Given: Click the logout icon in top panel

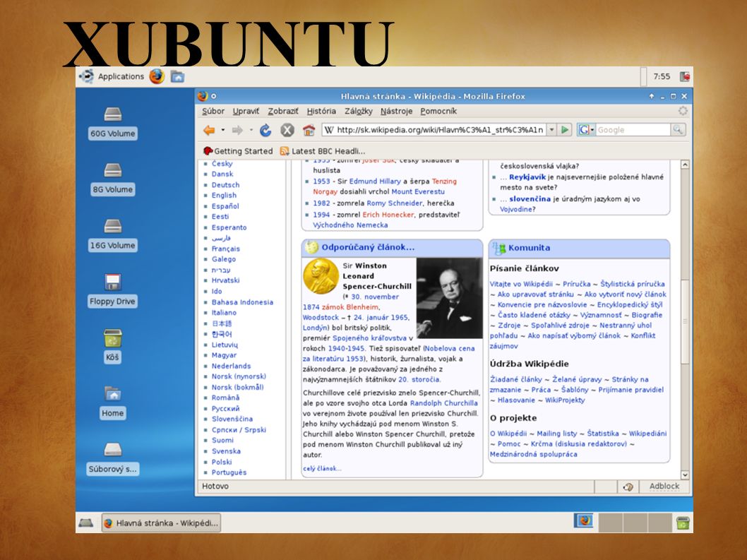Looking at the screenshot, I should point(685,76).
